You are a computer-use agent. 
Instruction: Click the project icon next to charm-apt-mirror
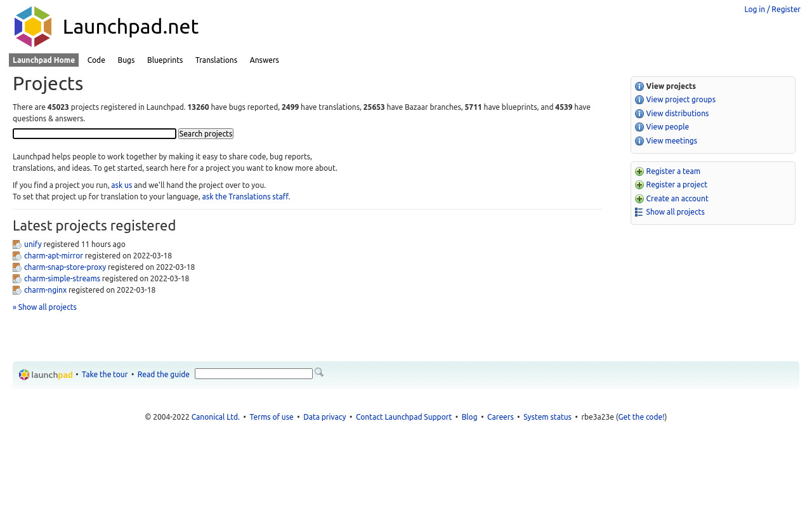(x=17, y=256)
